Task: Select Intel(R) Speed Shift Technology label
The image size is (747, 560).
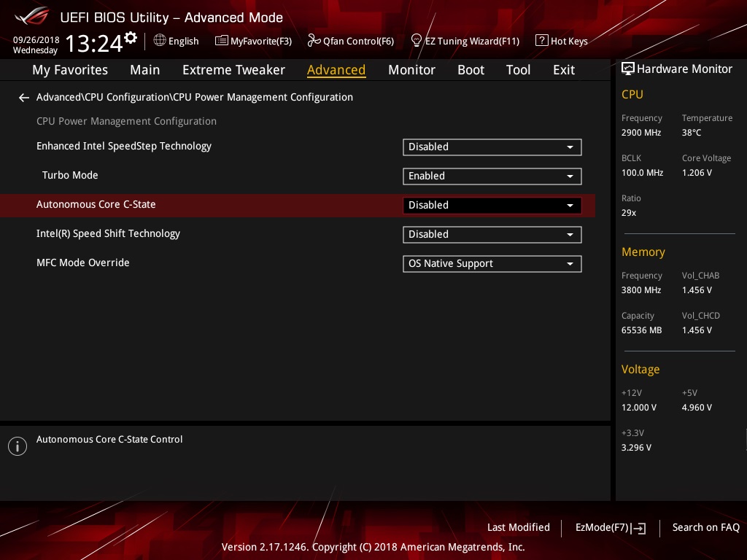Action: click(108, 233)
